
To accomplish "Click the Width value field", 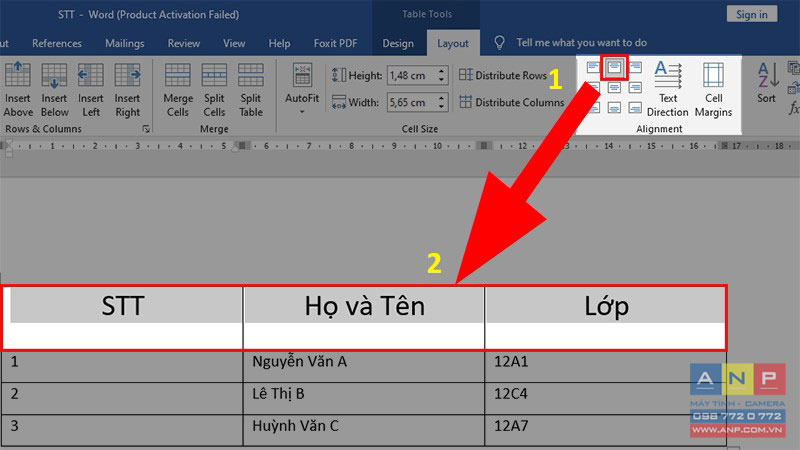I will click(411, 103).
